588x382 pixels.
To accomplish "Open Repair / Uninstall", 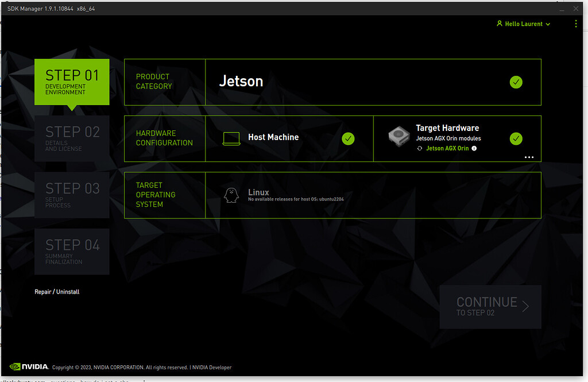I will click(57, 291).
